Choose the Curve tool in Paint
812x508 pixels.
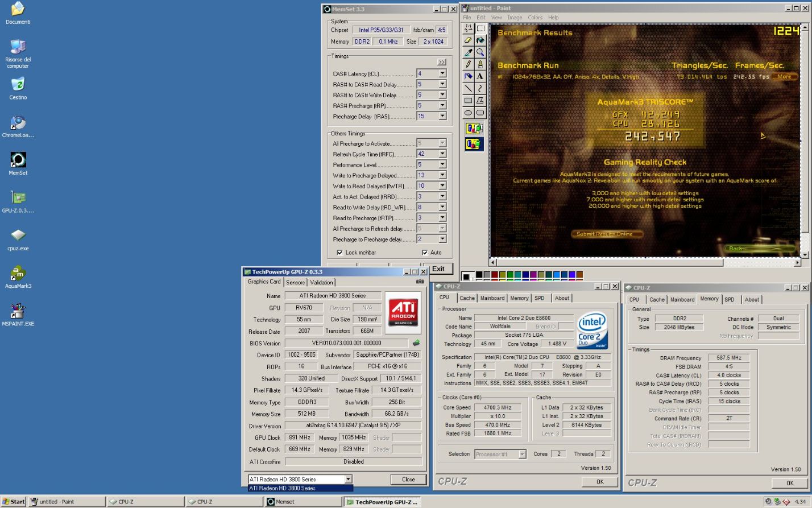[480, 88]
